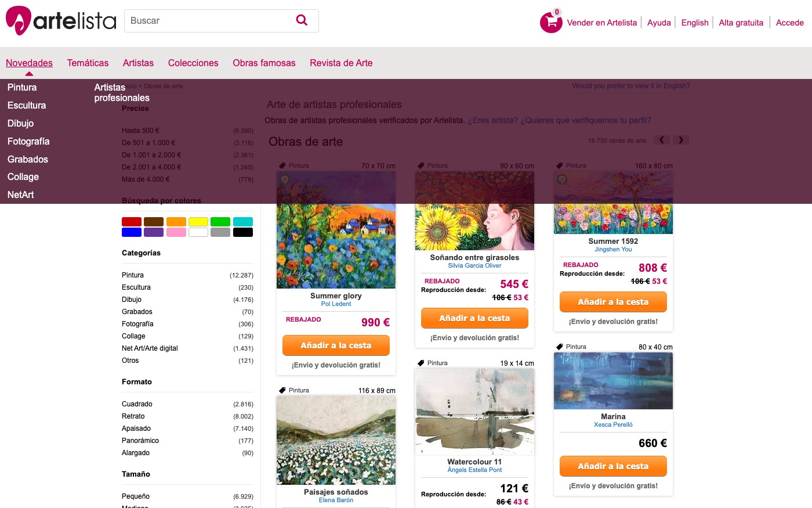This screenshot has width=812, height=508.
Task: Filter format by Panorámico
Action: (140, 441)
